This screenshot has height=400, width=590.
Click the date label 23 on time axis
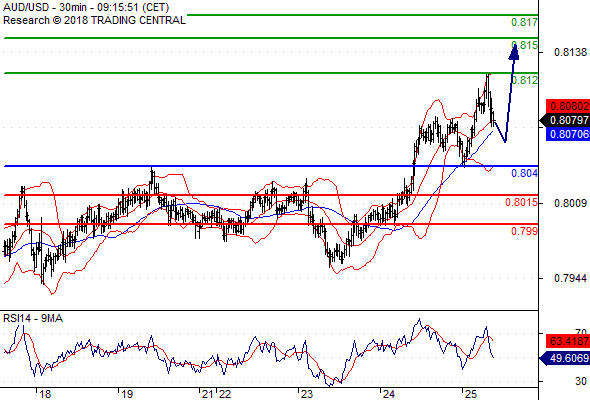pyautogui.click(x=307, y=394)
